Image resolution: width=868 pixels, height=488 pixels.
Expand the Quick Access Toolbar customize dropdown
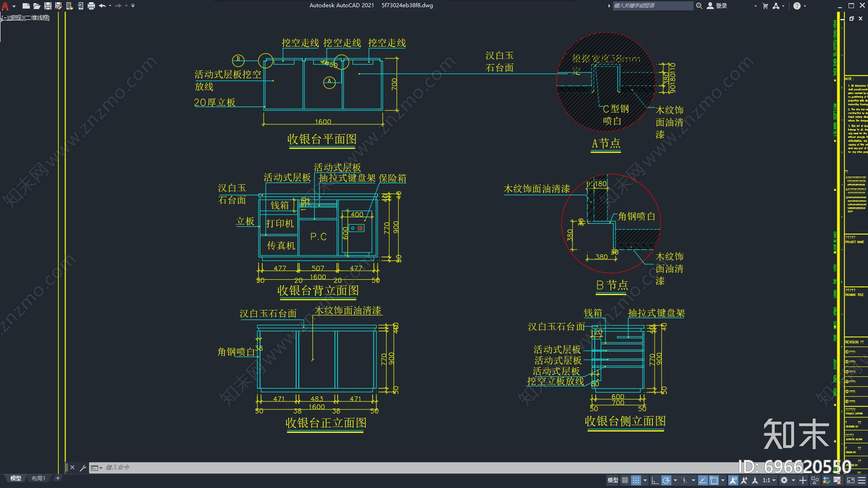click(x=133, y=6)
